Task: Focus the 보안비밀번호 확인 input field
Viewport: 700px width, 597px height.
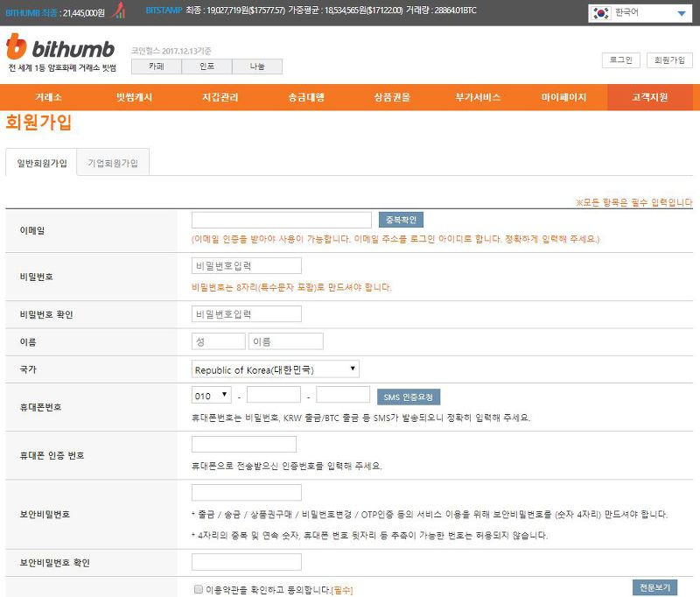Action: [x=247, y=562]
